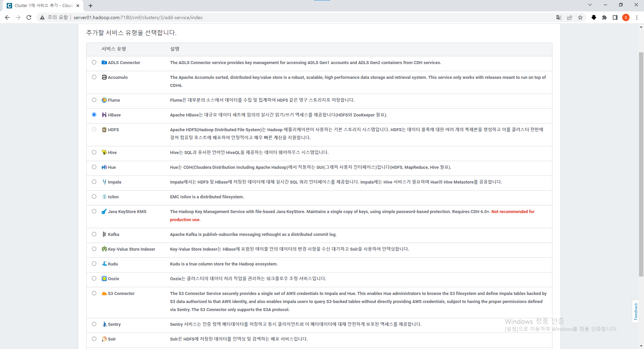Select the Solr radio button
644x349 pixels.
point(94,339)
